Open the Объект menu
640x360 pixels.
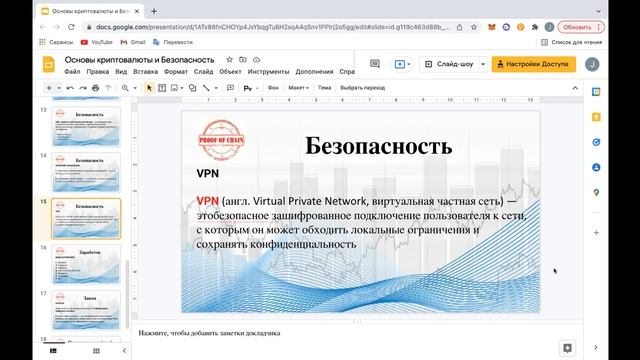coord(230,71)
